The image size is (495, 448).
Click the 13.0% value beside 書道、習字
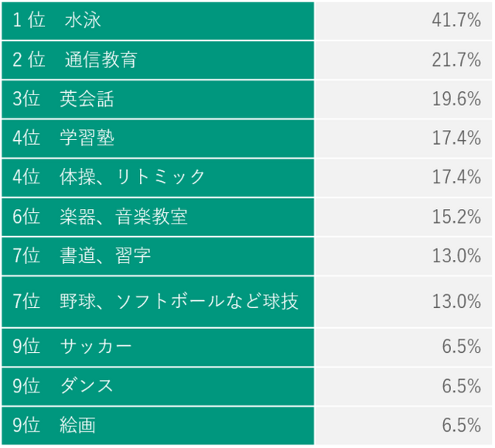click(456, 256)
